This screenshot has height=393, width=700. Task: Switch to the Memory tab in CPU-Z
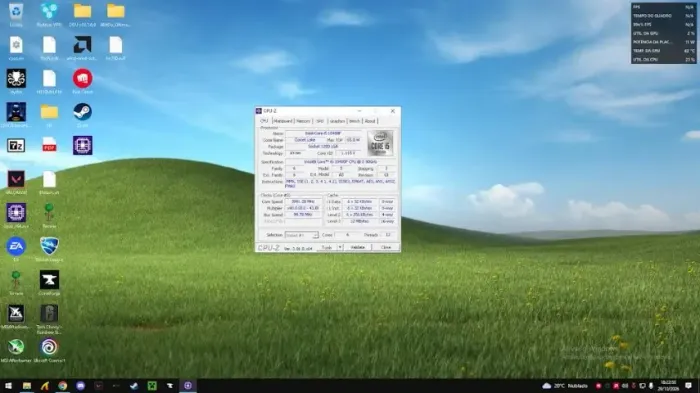(x=303, y=121)
